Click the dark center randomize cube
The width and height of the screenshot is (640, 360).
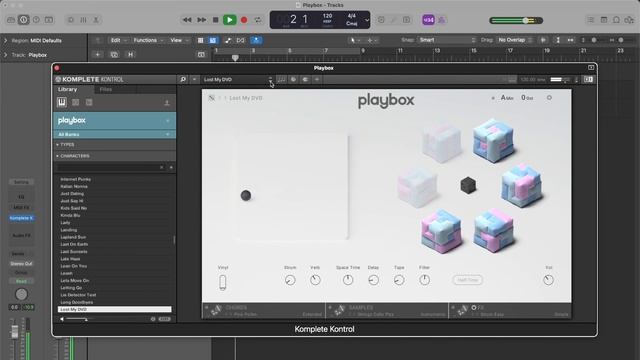[468, 185]
